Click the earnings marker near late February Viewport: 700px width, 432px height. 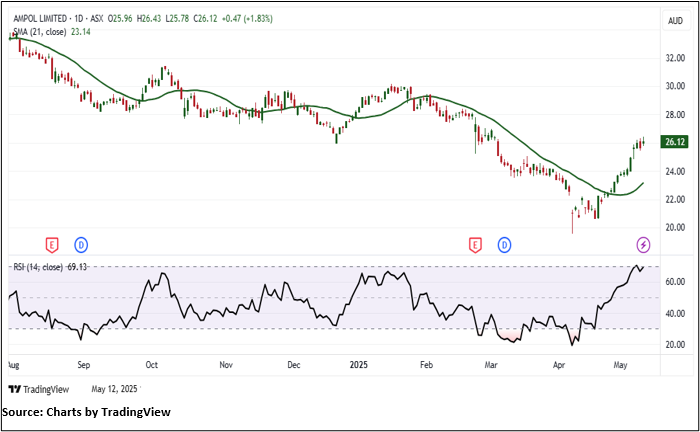click(475, 245)
